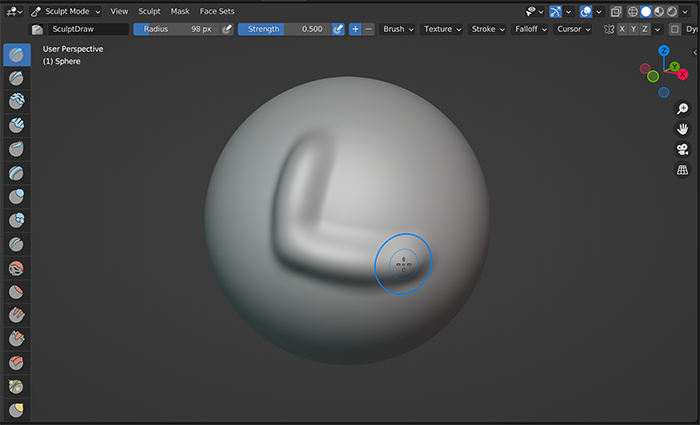Select the Draw Sharp brush tool
This screenshot has width=700, height=425.
pos(17,78)
